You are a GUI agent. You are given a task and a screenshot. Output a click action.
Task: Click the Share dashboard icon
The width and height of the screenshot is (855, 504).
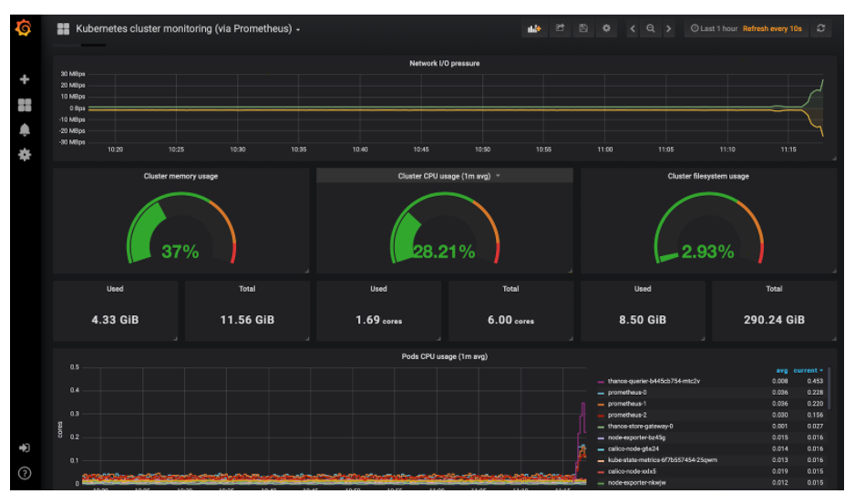coord(561,29)
